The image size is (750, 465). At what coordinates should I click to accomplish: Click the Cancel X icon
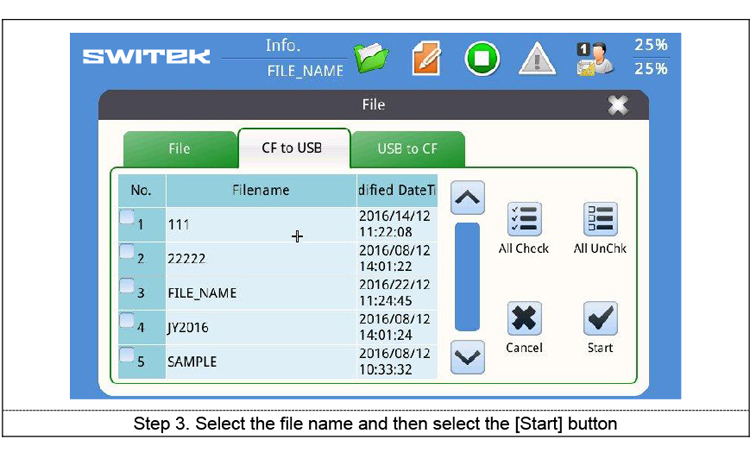[524, 318]
